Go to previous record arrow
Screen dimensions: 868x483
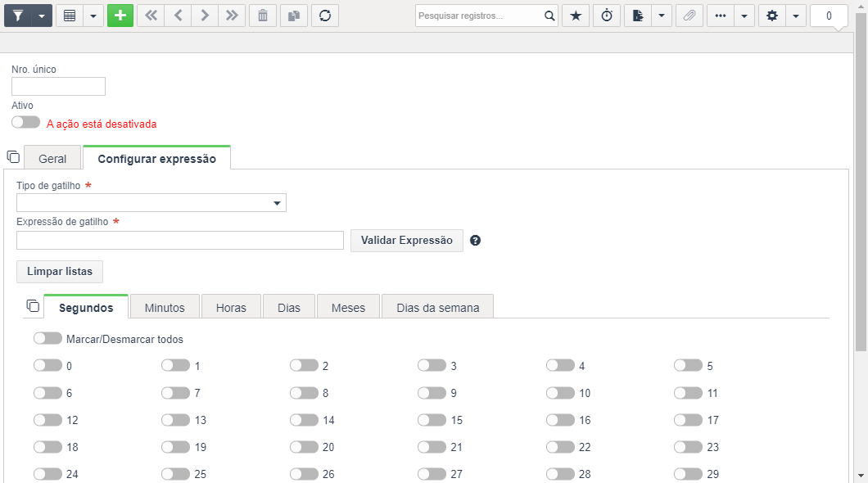[x=178, y=16]
